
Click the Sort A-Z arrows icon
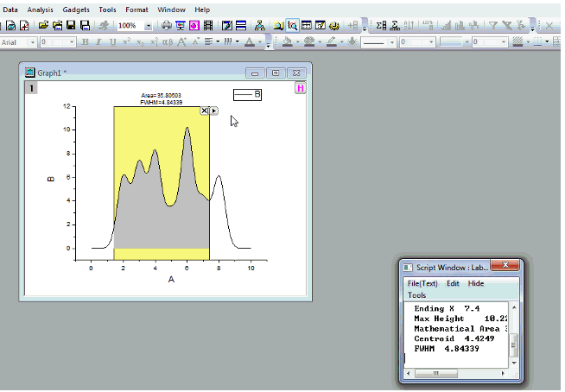pos(409,26)
